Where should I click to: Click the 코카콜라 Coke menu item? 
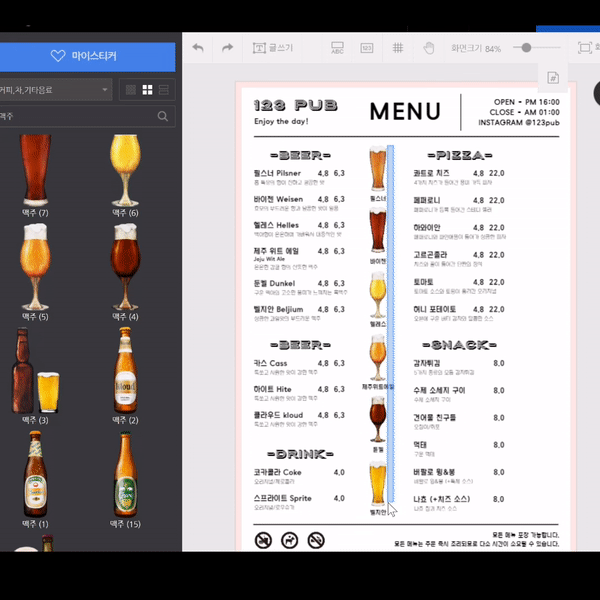pos(277,473)
